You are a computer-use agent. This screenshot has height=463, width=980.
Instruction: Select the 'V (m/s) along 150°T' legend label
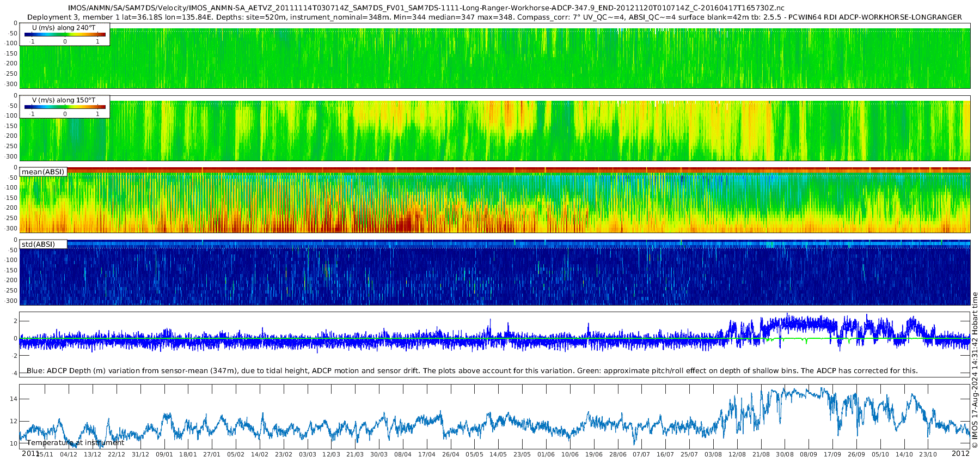[x=64, y=100]
